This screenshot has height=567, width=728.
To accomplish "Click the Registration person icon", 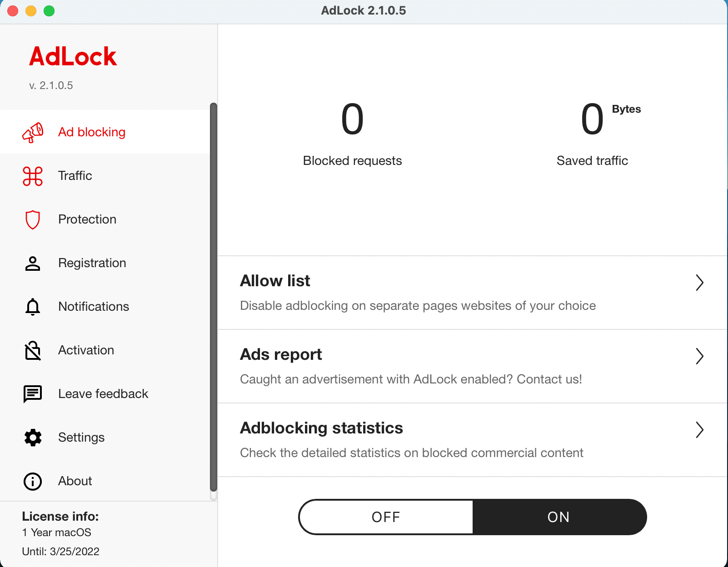I will [x=33, y=263].
